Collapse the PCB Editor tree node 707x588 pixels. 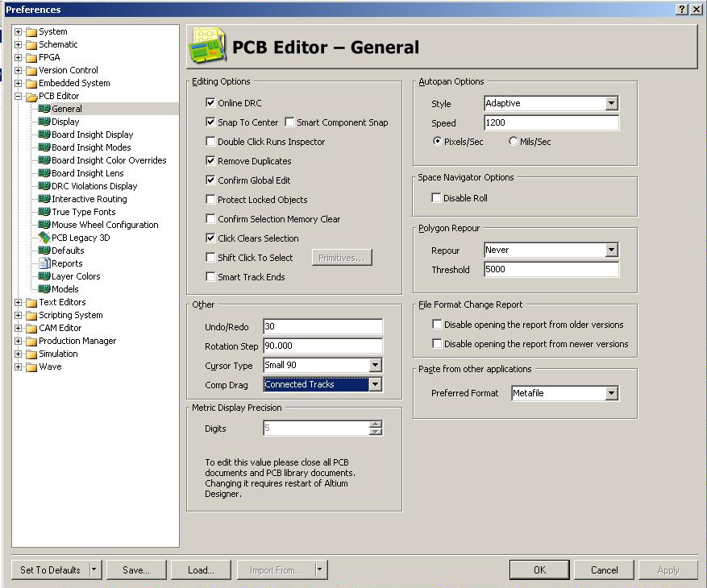click(x=18, y=96)
